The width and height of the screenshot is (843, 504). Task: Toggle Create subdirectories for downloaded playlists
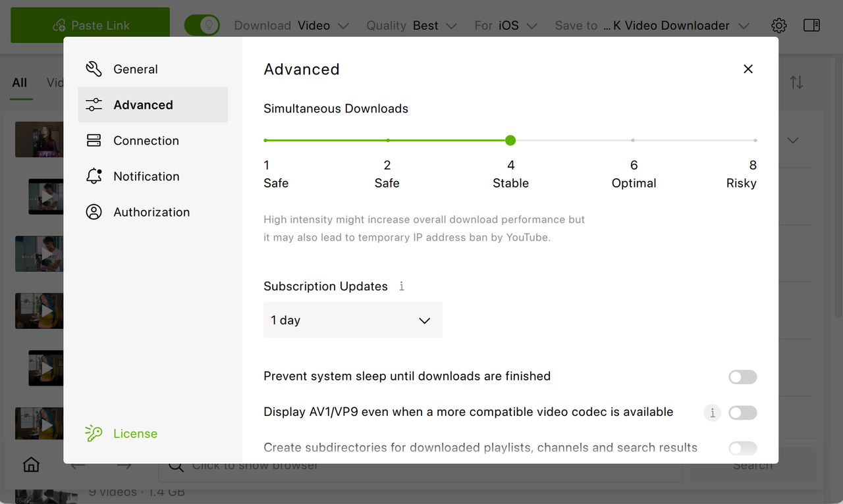click(743, 448)
